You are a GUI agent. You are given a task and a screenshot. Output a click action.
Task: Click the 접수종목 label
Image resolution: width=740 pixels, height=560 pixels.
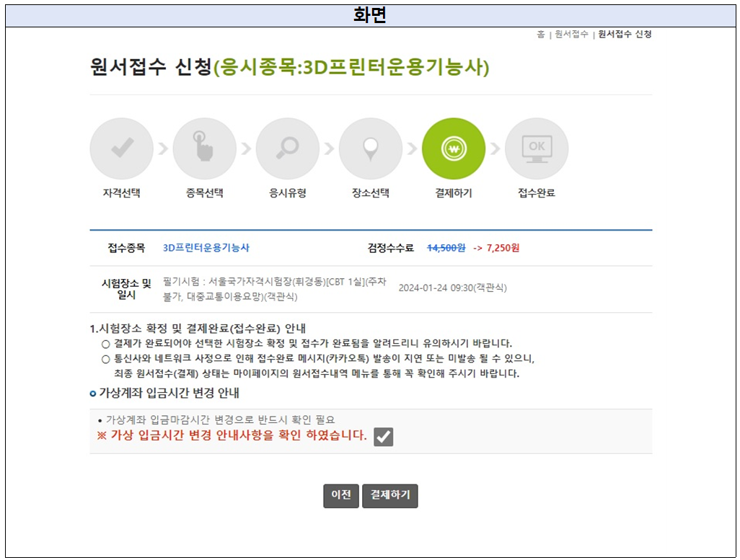tap(126, 248)
